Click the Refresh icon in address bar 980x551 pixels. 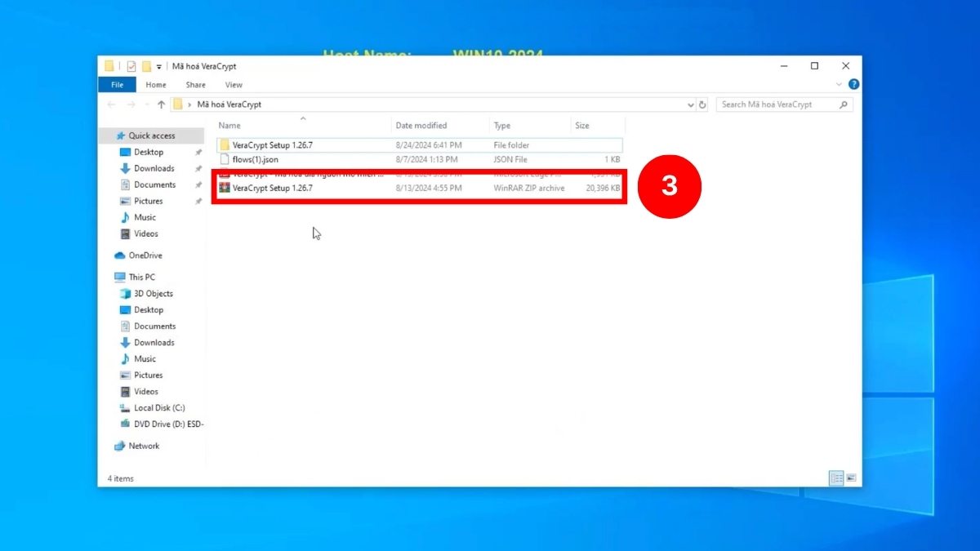[x=703, y=104]
